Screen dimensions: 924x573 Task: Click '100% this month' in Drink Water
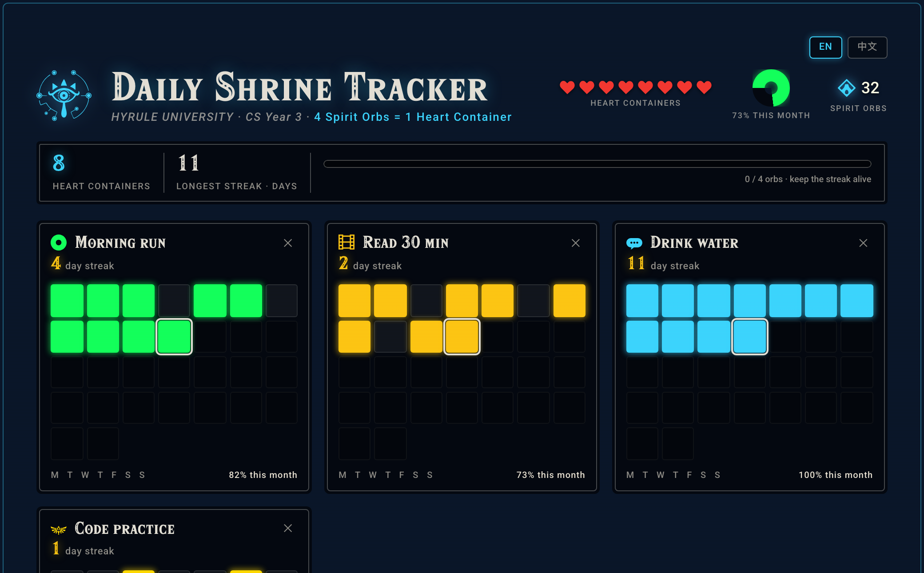836,475
